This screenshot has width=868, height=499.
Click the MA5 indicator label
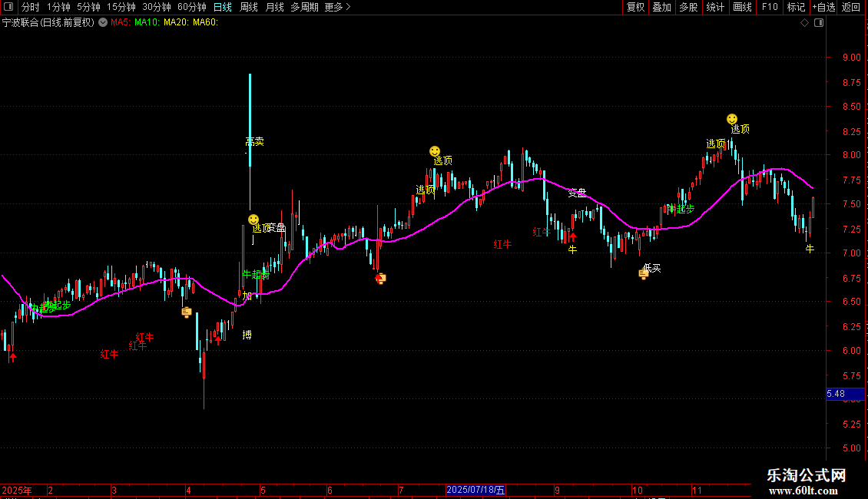(x=120, y=23)
